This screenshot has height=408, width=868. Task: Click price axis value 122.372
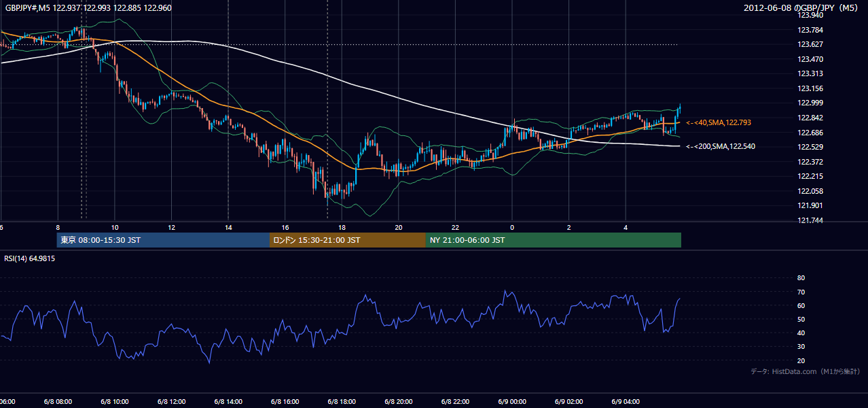coord(810,162)
